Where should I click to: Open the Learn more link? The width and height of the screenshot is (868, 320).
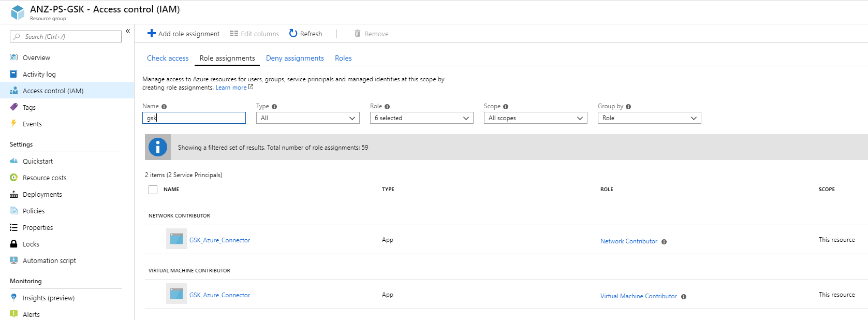click(234, 88)
